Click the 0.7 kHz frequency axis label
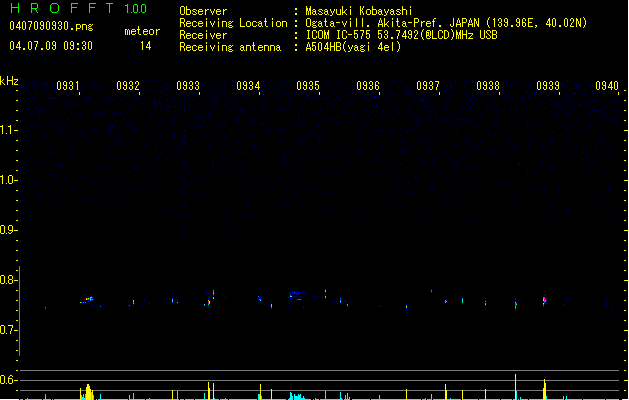Viewport: 629px width, 400px height. pyautogui.click(x=7, y=330)
